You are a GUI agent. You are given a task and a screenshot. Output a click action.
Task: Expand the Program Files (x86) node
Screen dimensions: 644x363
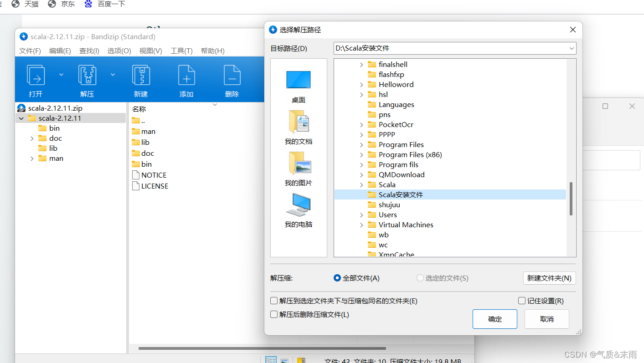click(x=361, y=155)
